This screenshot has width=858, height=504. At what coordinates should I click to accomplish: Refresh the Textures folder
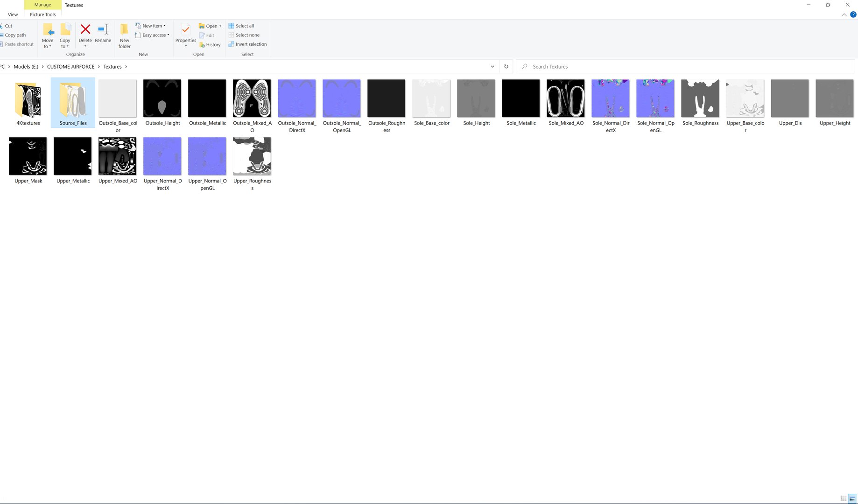click(x=506, y=67)
